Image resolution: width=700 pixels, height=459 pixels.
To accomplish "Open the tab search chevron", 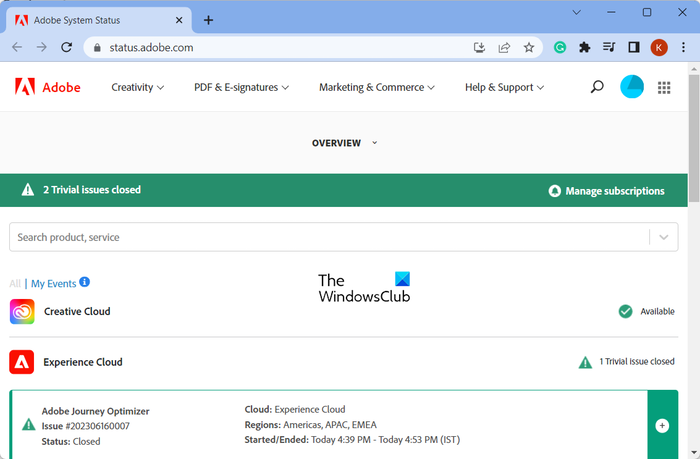I will click(576, 13).
